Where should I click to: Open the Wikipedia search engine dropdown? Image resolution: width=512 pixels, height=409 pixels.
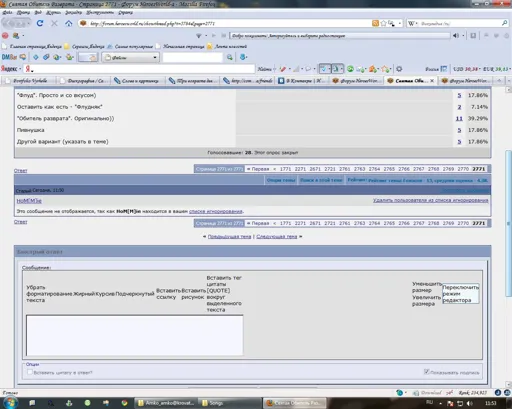[414, 23]
